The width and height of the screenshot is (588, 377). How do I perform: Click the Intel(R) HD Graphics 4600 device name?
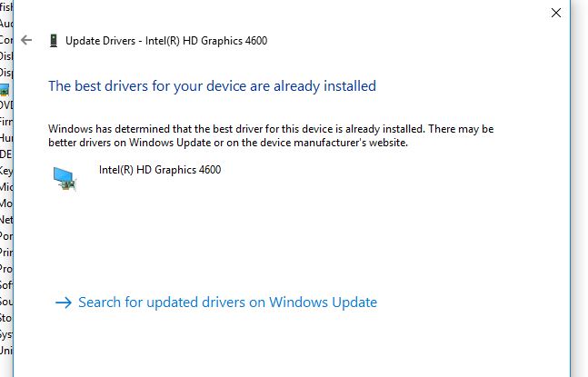point(159,170)
